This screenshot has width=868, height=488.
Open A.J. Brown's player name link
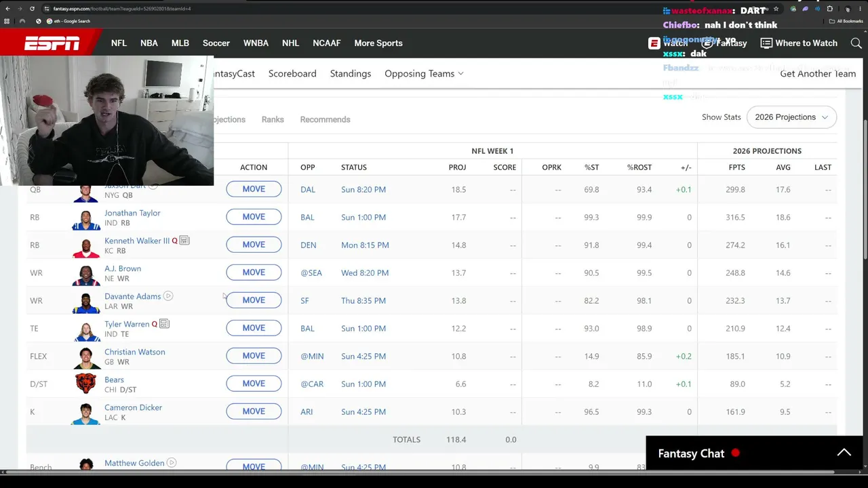(x=123, y=268)
